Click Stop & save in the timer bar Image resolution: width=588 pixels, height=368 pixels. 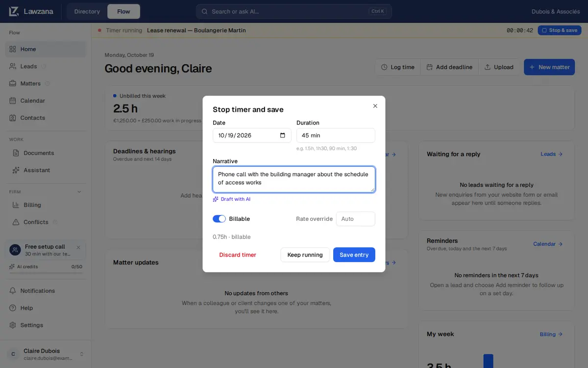tap(560, 30)
